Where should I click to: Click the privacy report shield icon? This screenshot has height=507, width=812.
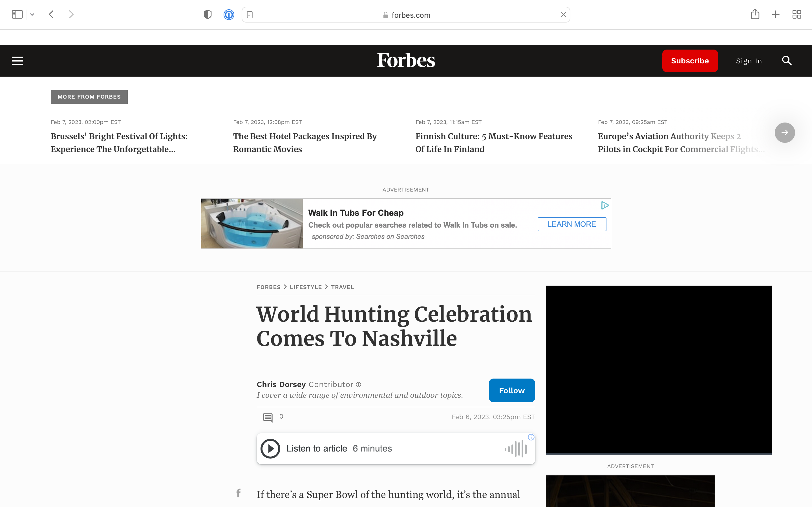(208, 15)
